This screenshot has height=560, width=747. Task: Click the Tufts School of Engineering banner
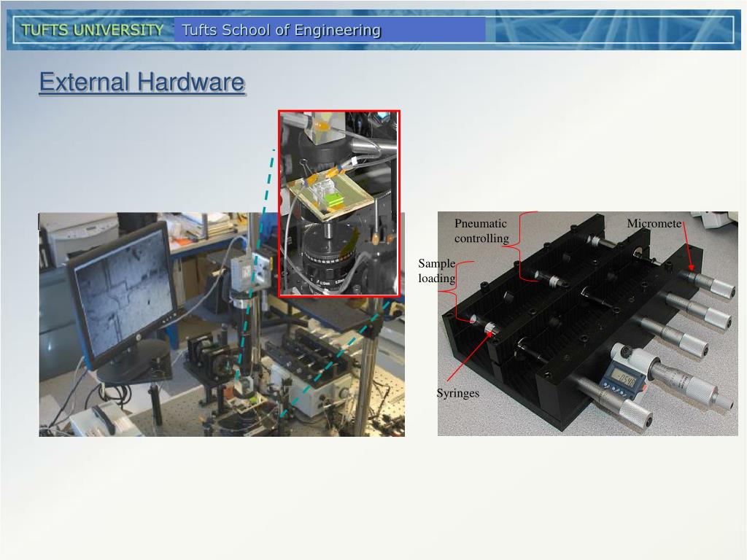tap(330, 30)
